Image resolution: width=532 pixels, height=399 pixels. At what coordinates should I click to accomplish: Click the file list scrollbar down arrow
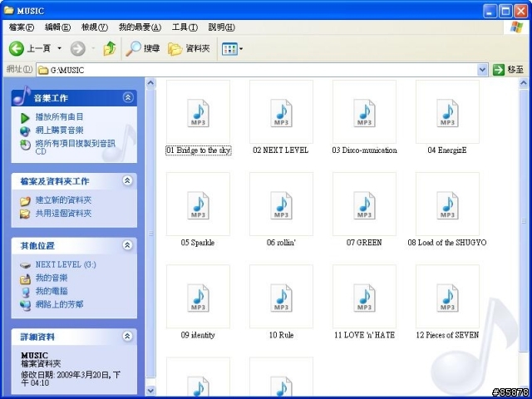point(524,391)
